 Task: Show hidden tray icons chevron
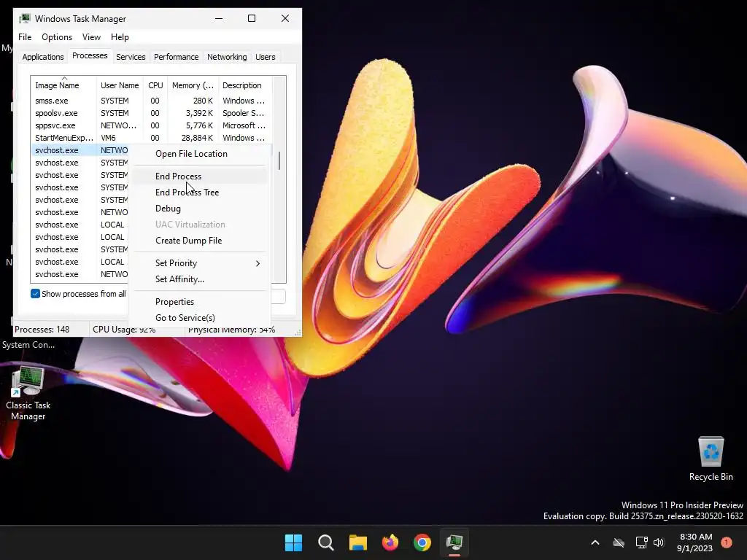(x=595, y=542)
